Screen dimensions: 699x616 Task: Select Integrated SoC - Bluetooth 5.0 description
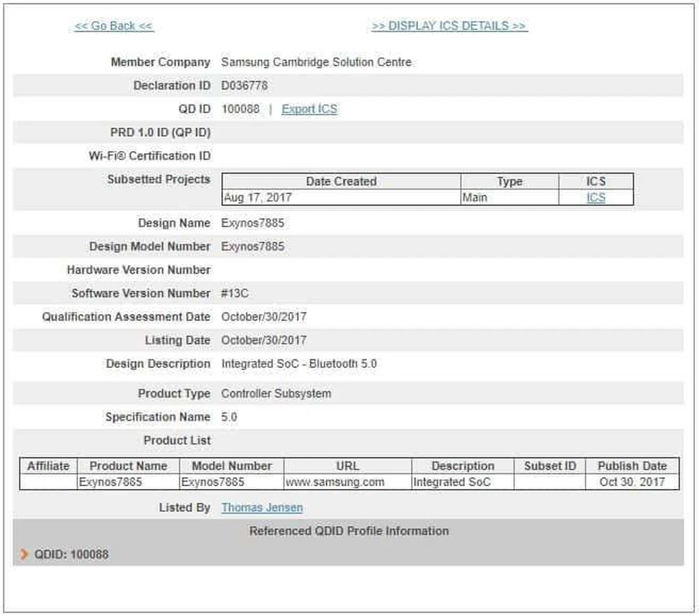point(299,364)
